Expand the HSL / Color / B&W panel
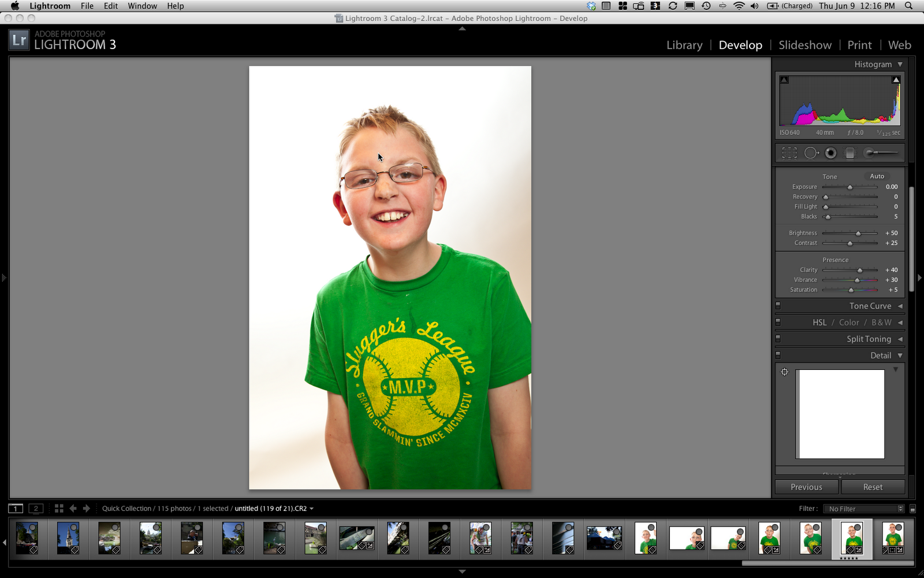 coord(900,323)
